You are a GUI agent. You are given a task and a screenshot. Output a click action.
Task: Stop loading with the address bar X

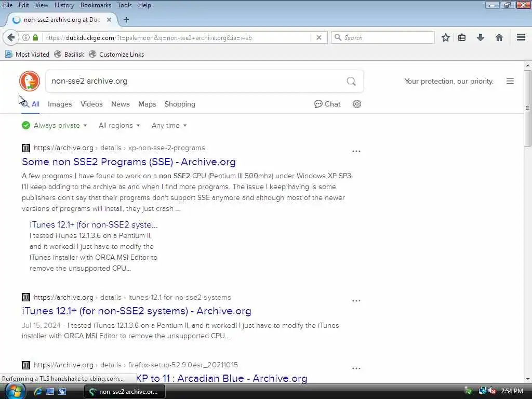pos(318,37)
